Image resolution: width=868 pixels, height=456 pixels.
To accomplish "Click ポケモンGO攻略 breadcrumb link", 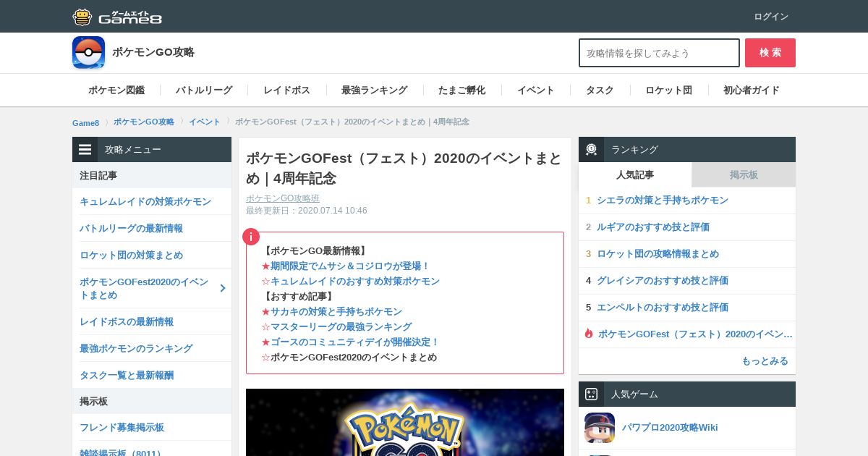I will (x=144, y=122).
